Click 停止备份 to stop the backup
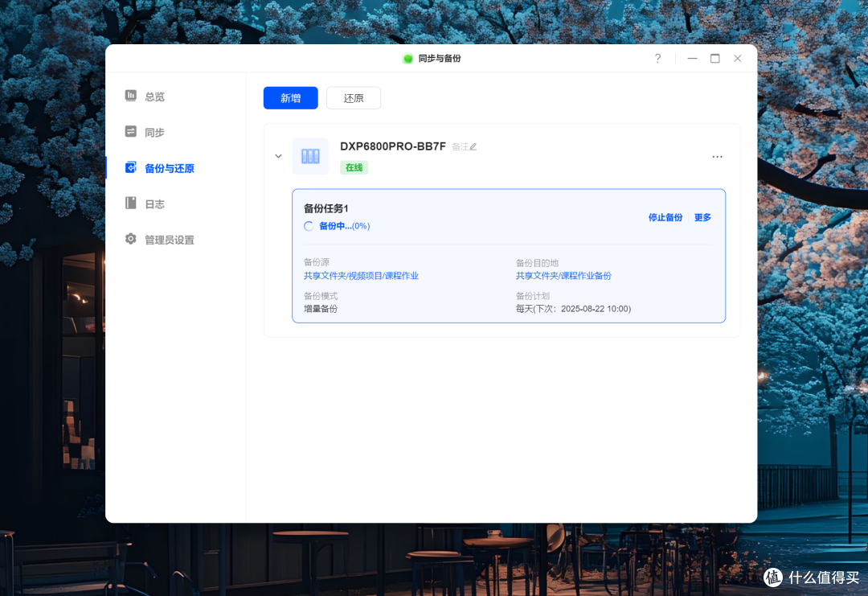868x596 pixels. click(x=665, y=218)
